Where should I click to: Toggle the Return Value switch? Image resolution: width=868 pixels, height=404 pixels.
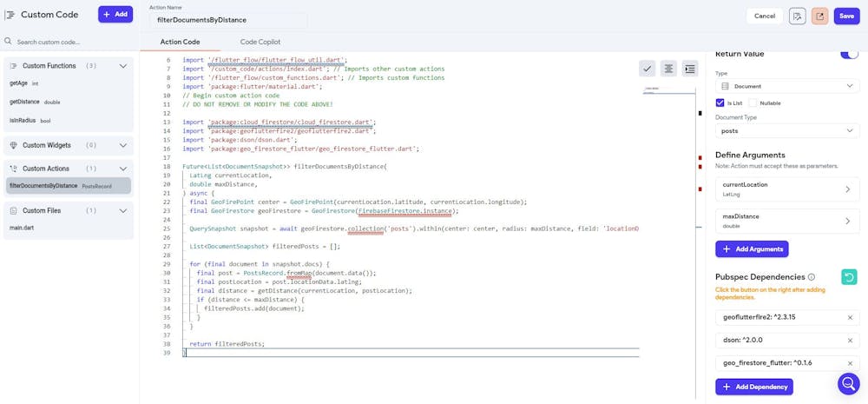[x=849, y=54]
